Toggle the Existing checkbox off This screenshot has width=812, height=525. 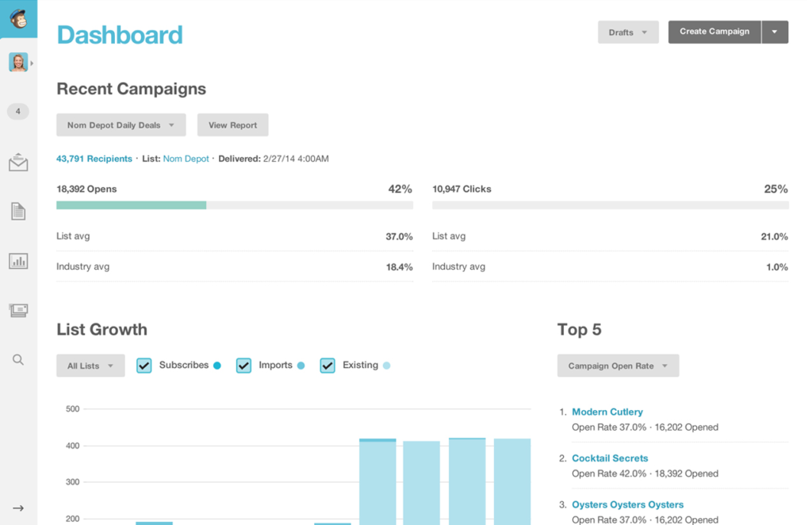point(327,365)
